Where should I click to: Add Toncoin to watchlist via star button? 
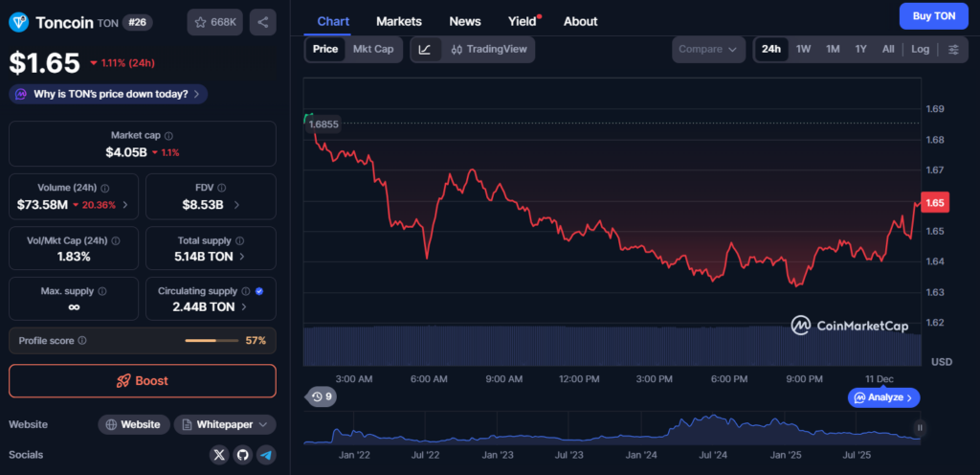(x=215, y=22)
